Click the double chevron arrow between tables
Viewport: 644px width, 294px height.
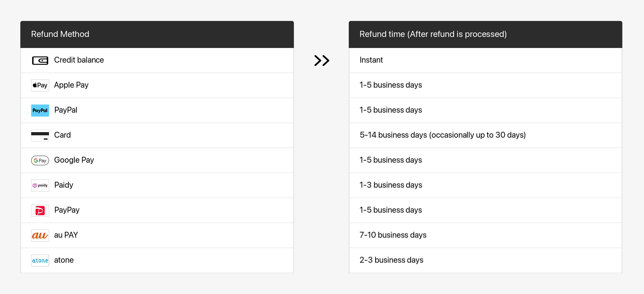pos(321,60)
